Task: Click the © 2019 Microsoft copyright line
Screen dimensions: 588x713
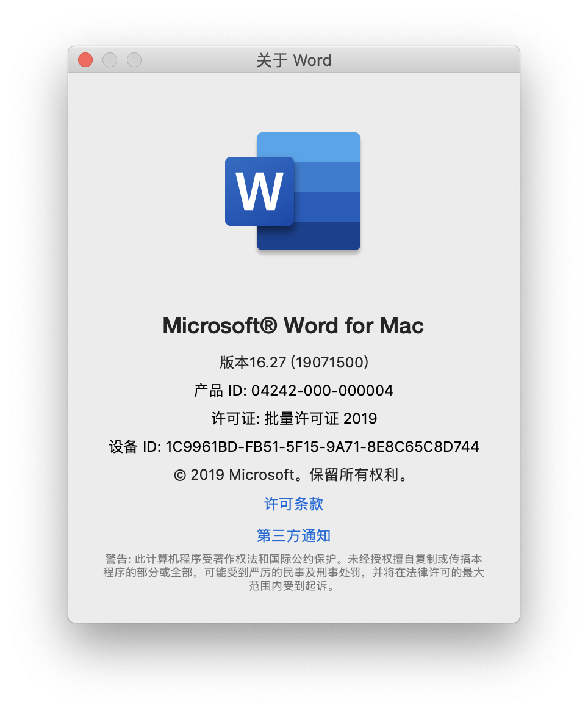Action: (x=291, y=475)
